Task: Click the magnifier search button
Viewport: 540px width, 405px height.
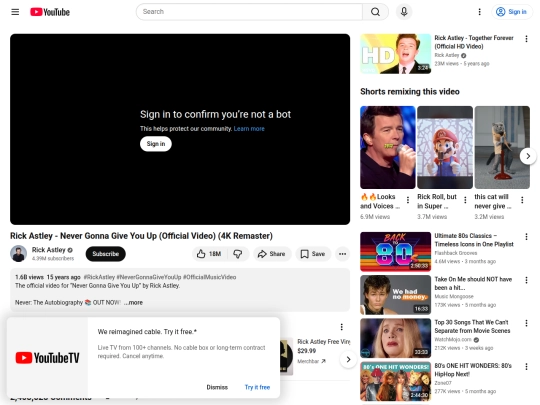Action: point(375,12)
